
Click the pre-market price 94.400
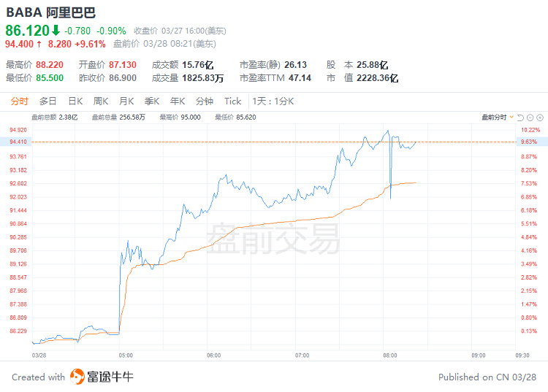pyautogui.click(x=19, y=44)
